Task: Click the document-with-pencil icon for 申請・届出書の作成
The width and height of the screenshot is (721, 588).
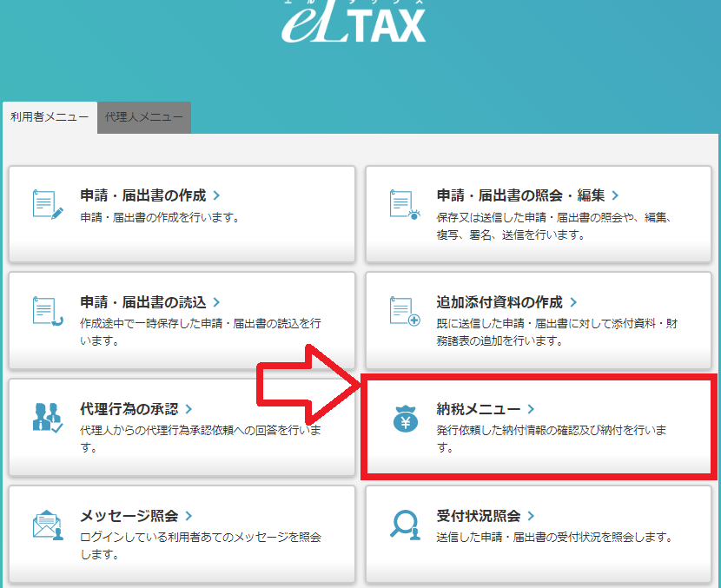Action: tap(48, 205)
